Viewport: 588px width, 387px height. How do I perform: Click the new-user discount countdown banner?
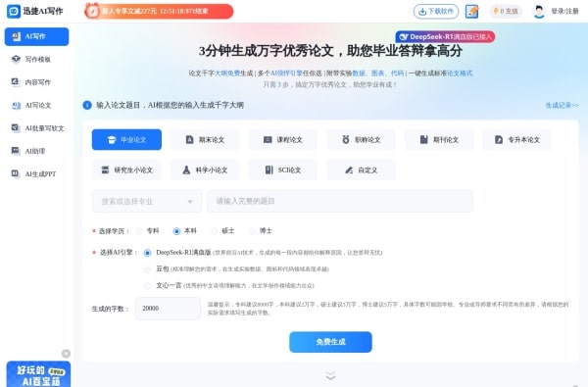point(159,11)
